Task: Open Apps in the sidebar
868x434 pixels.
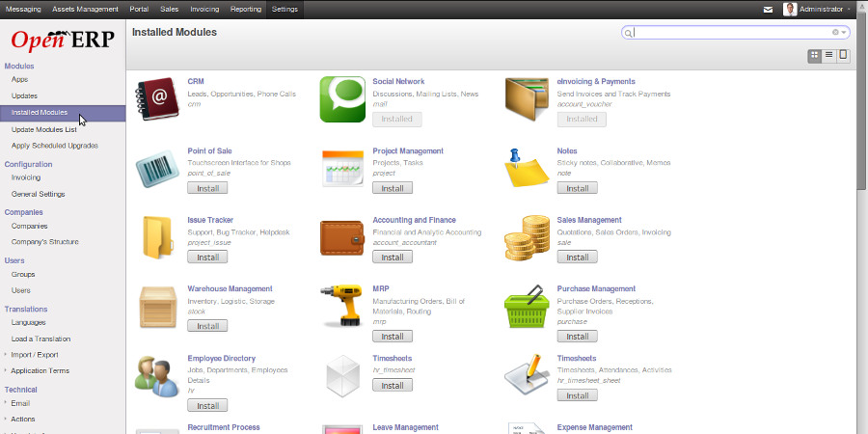Action: (x=19, y=80)
